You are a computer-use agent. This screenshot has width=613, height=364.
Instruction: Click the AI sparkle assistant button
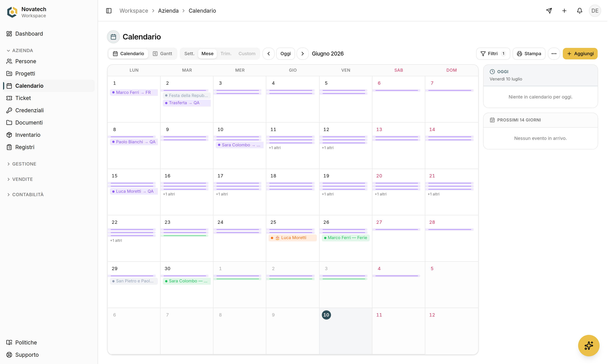(588, 345)
